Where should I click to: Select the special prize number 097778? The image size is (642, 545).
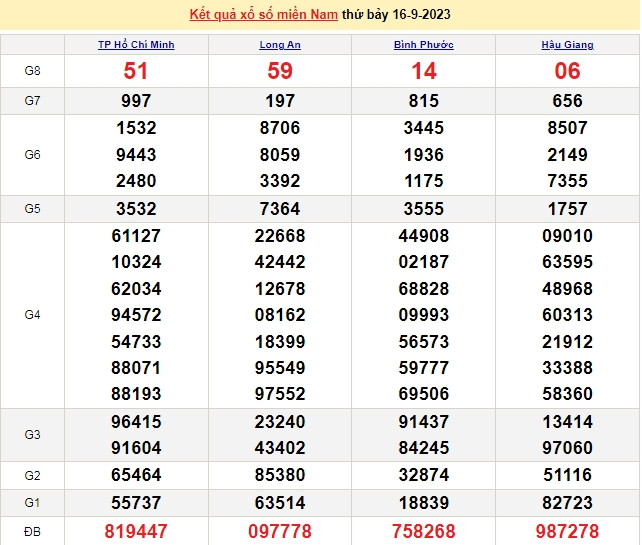(x=280, y=531)
